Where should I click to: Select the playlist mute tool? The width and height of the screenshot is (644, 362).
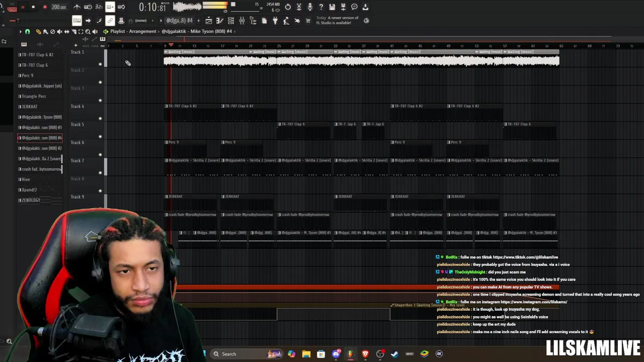tap(59, 32)
